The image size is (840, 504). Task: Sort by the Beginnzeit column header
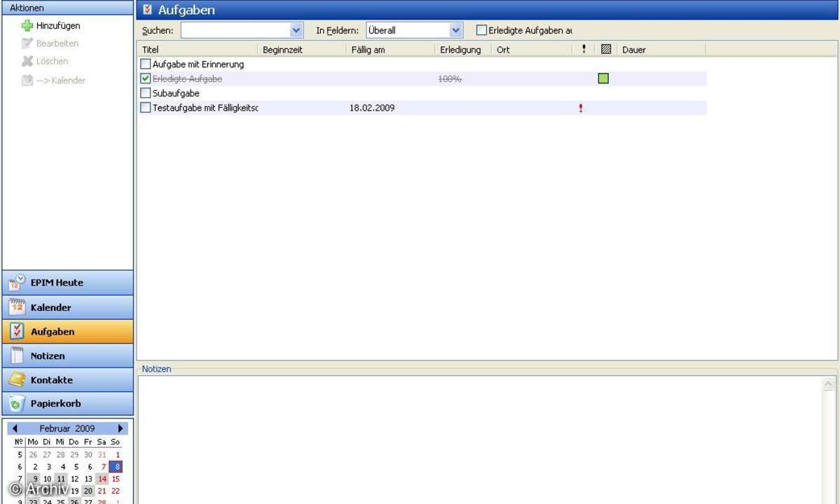[x=303, y=50]
